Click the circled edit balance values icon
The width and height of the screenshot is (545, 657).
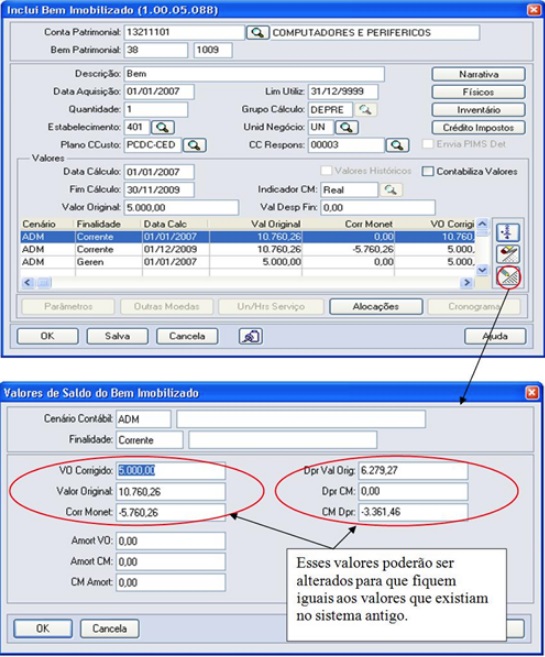[508, 276]
